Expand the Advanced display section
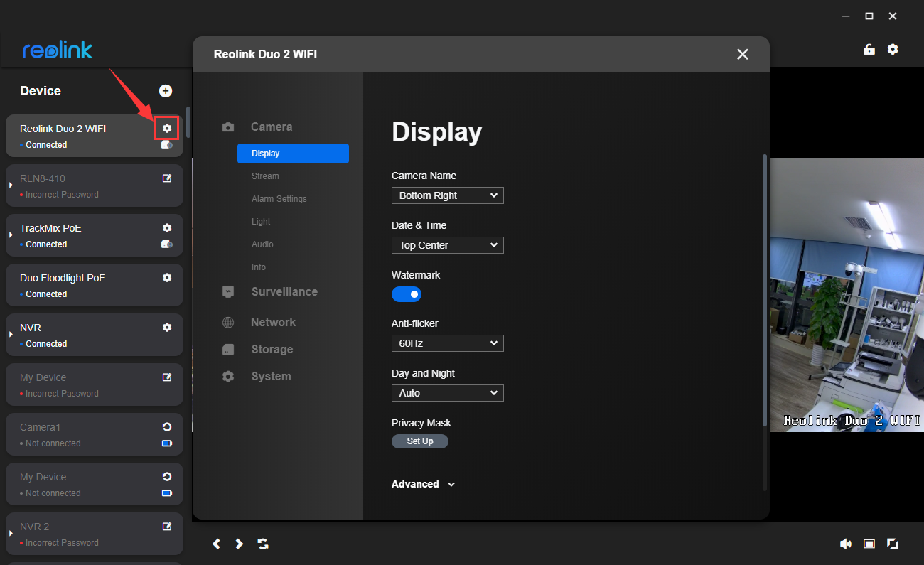The height and width of the screenshot is (565, 924). pyautogui.click(x=424, y=484)
